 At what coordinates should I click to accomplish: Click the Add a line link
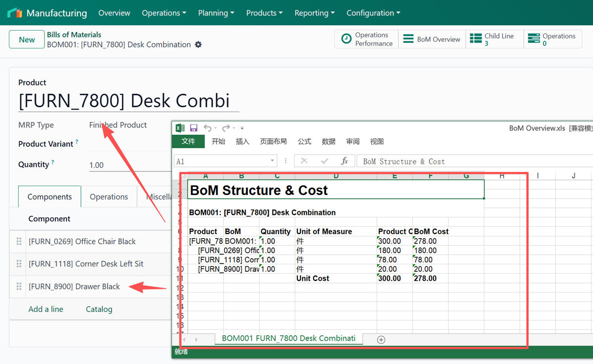(x=45, y=309)
